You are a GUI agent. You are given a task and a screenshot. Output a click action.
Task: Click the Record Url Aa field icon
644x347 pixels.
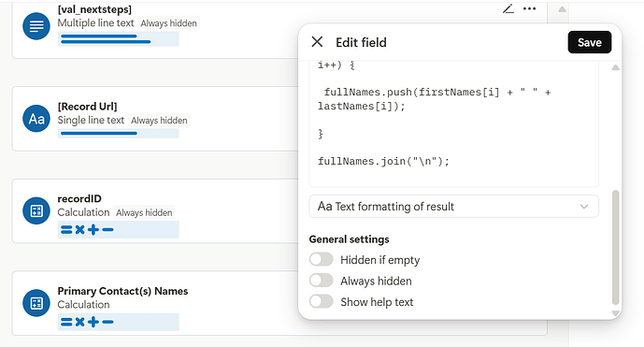[36, 119]
